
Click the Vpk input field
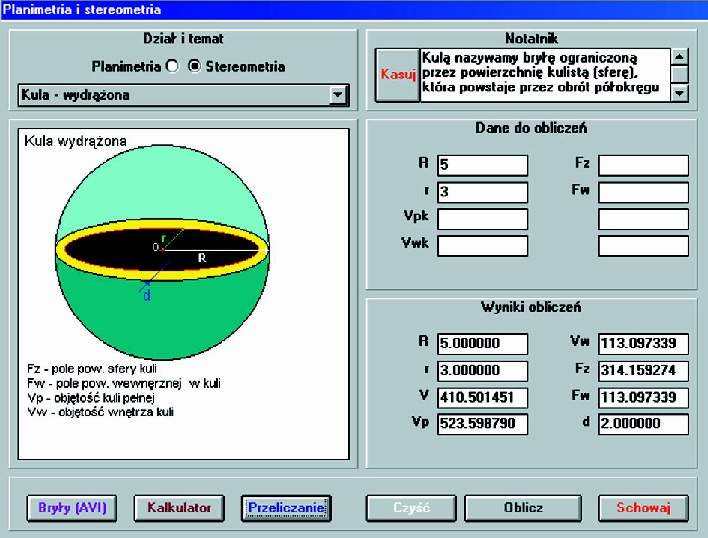pyautogui.click(x=482, y=219)
